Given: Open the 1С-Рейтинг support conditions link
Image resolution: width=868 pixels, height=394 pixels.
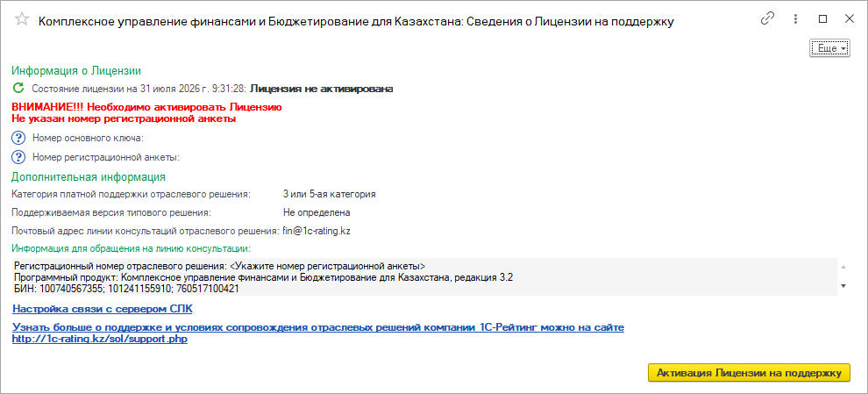Looking at the screenshot, I should [318, 333].
